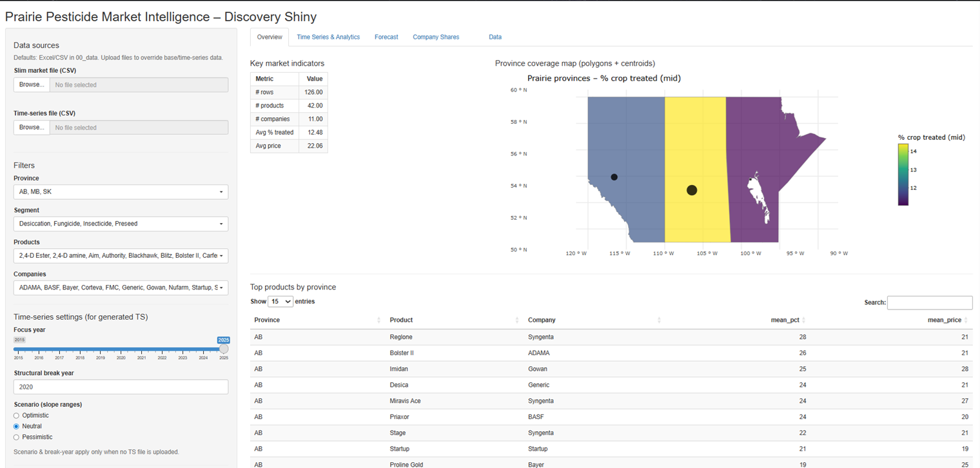The image size is (980, 468).
Task: Open the Products filter dropdown
Action: click(121, 256)
